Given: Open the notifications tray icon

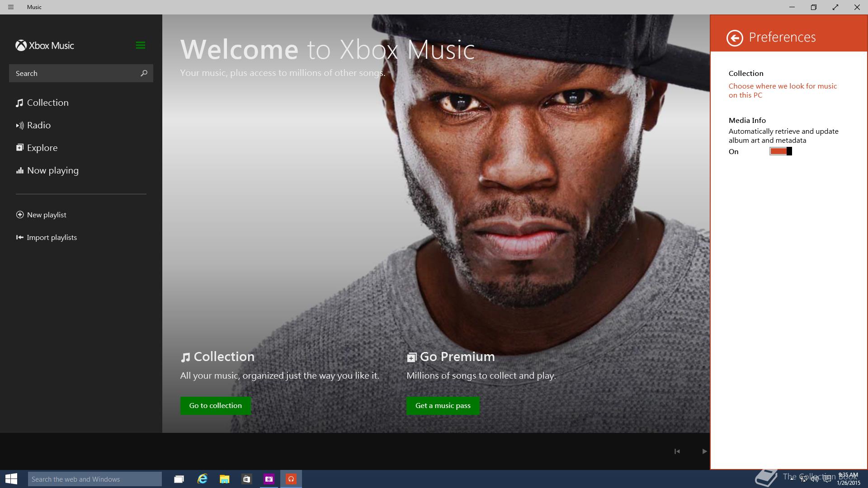Looking at the screenshot, I should 827,479.
